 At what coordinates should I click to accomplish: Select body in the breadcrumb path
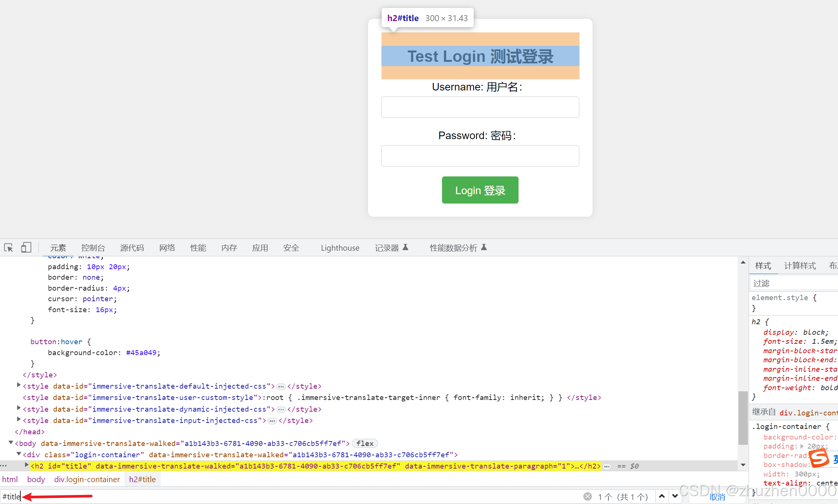(x=36, y=479)
